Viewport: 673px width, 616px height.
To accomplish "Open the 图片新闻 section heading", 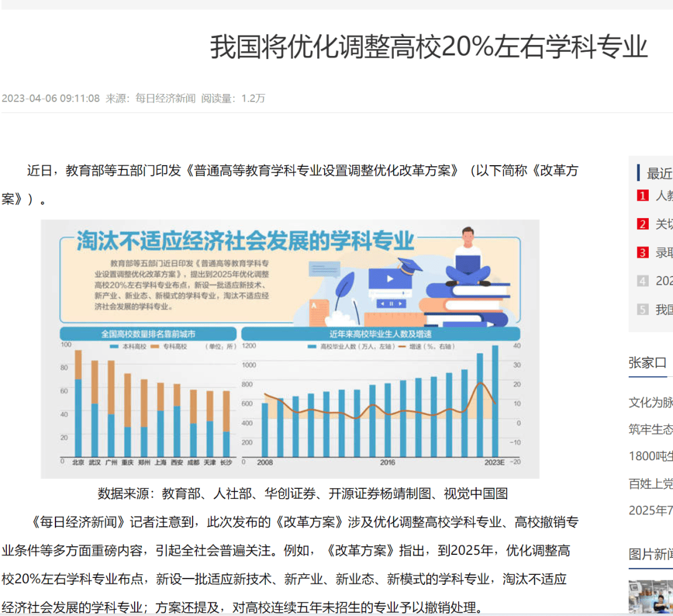I will coord(651,554).
